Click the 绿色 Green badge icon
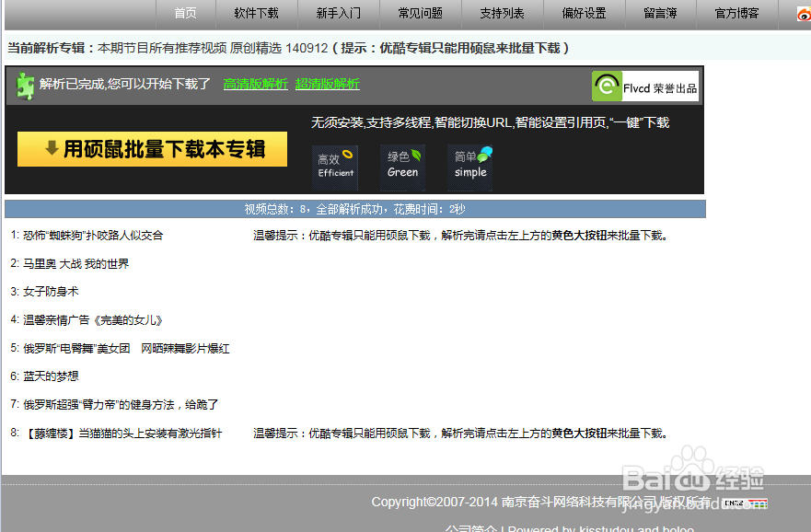The image size is (811, 532). [x=403, y=167]
